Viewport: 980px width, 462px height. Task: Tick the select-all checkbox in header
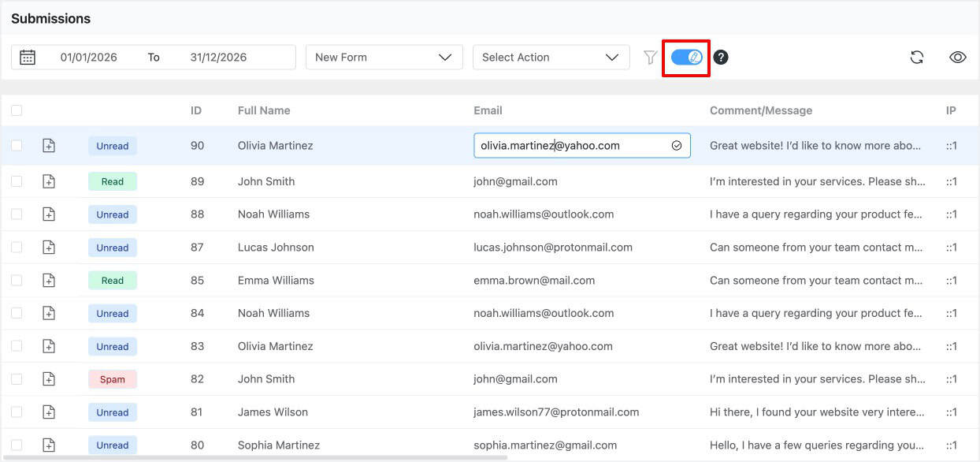[x=17, y=110]
